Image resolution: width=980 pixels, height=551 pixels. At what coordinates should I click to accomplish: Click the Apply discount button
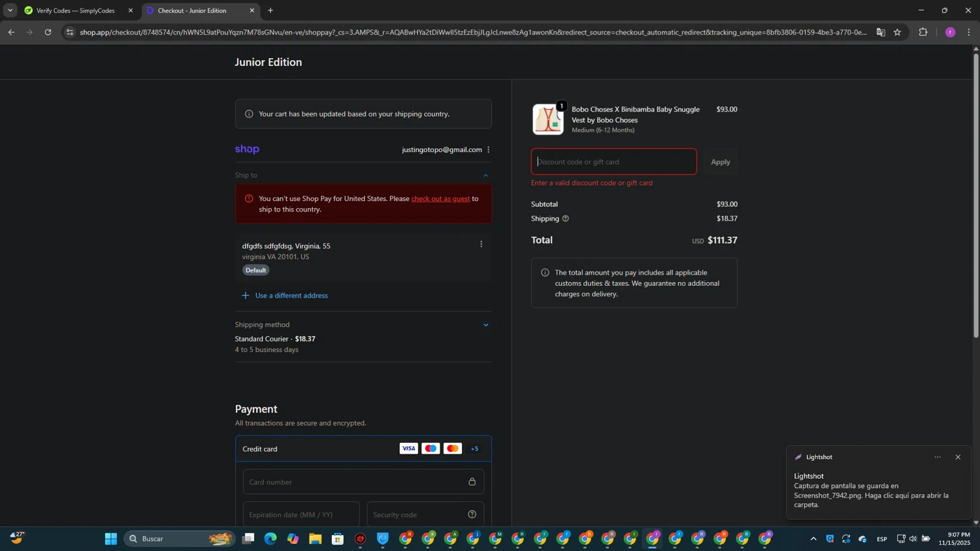pos(721,162)
